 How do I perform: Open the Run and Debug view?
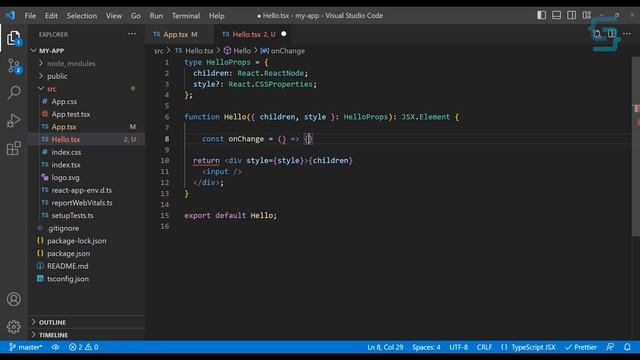click(13, 120)
